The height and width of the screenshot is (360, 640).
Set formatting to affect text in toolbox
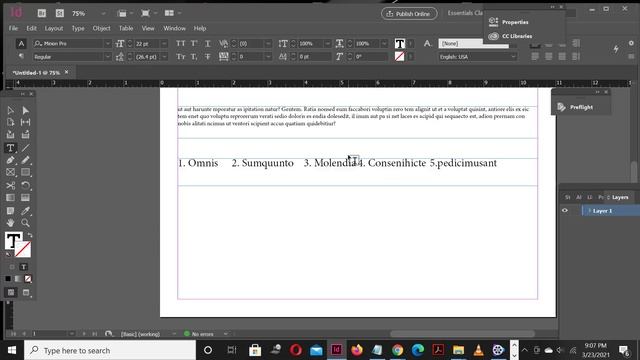pyautogui.click(x=24, y=267)
